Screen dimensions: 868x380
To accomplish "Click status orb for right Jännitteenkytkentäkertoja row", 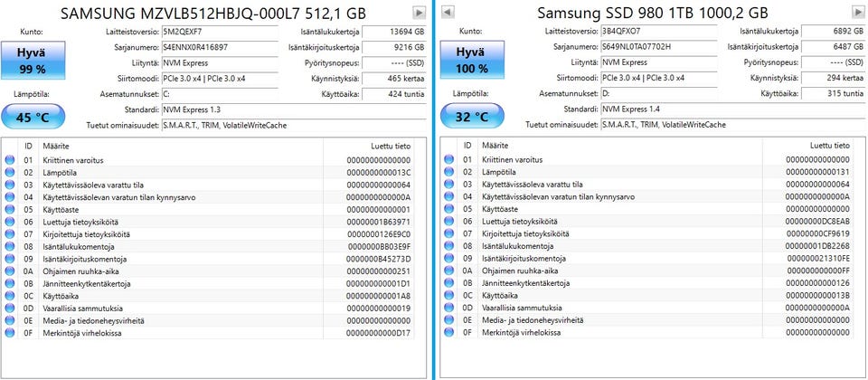I will click(x=449, y=283).
